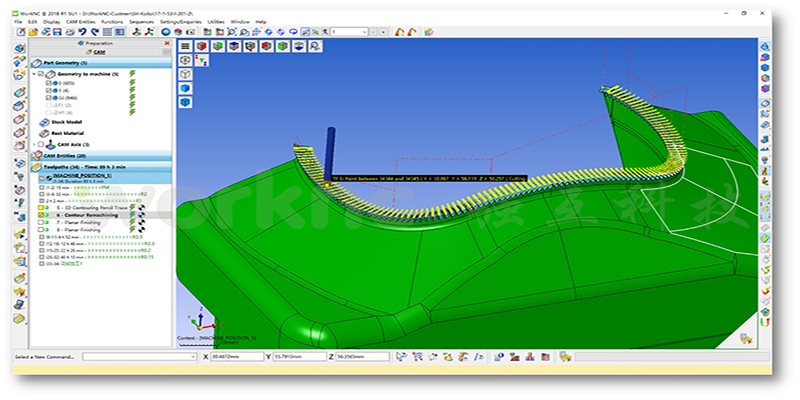Click the Z coordinate input field
The width and height of the screenshot is (800, 400).
[363, 357]
